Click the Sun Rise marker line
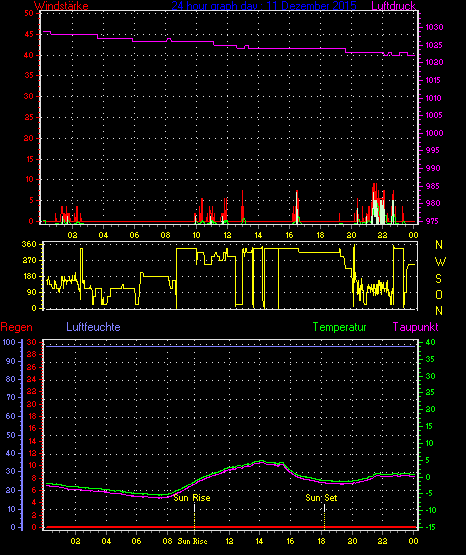Viewport: 466px width, 555px height. 195,516
